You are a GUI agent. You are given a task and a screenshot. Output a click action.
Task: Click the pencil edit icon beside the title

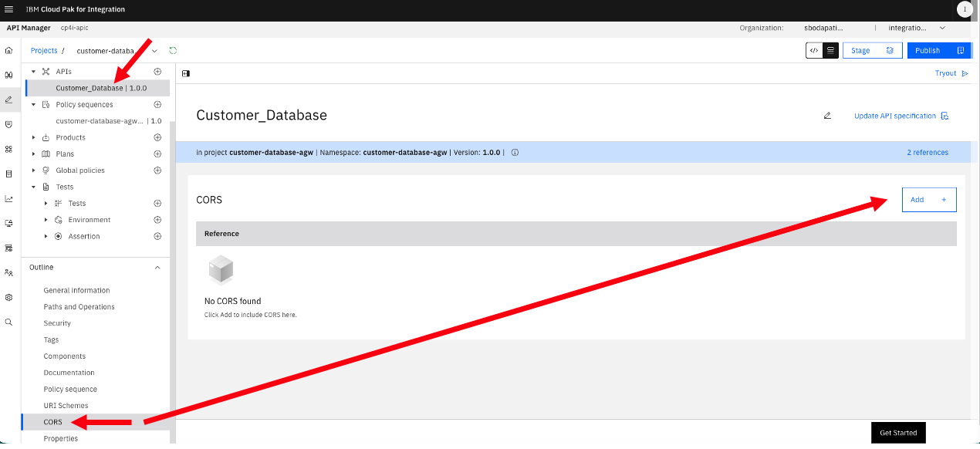pos(827,116)
